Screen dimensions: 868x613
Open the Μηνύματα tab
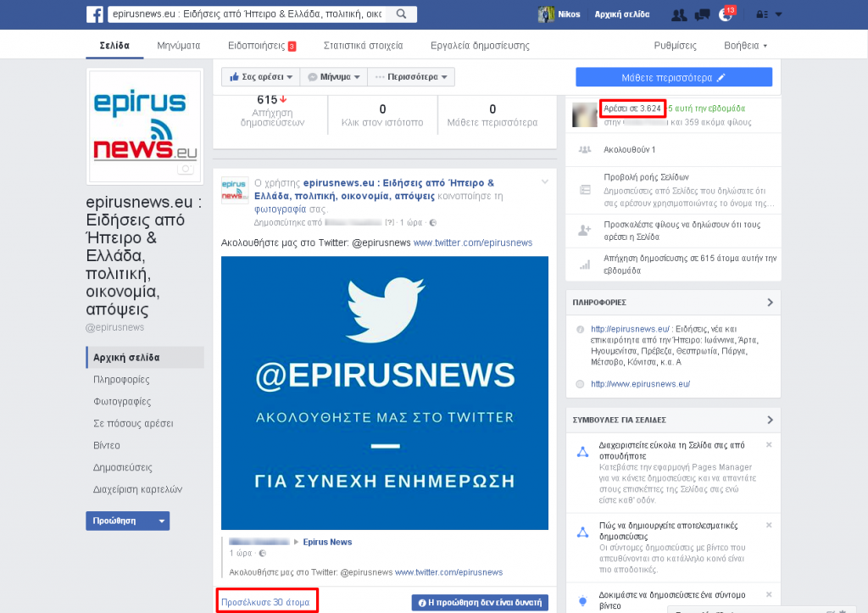point(178,46)
